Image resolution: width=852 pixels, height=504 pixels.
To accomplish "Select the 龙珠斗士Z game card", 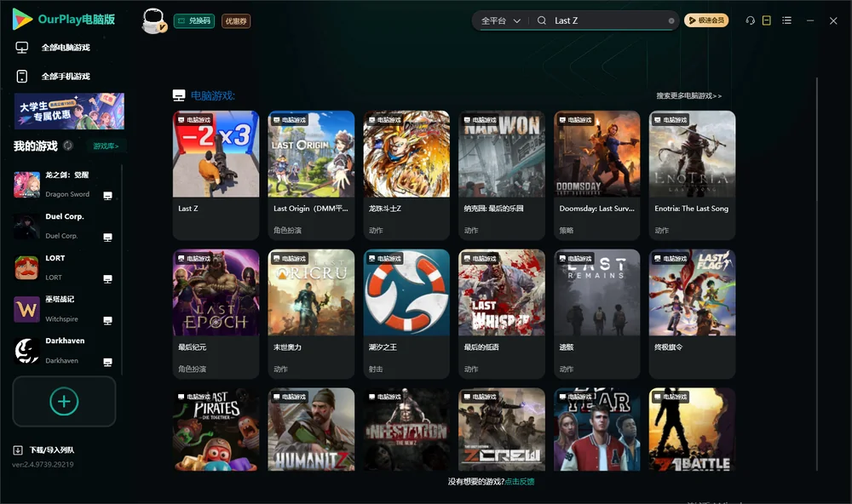I will (406, 175).
